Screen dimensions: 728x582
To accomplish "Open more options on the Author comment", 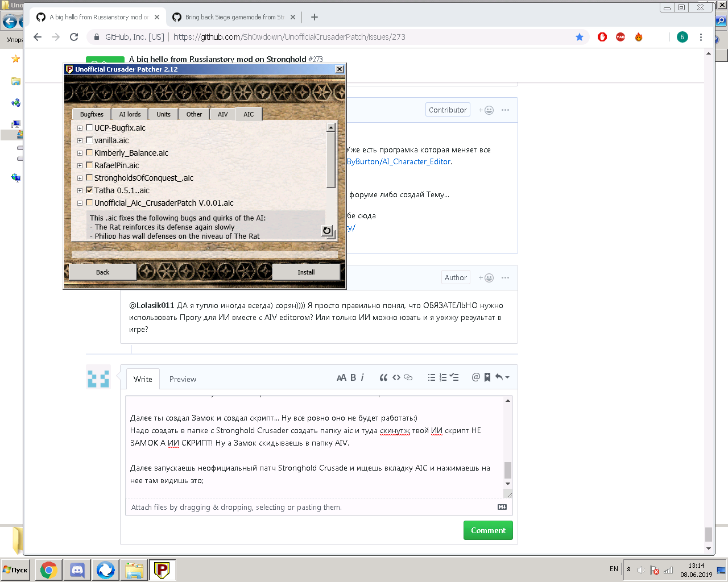I will point(505,278).
